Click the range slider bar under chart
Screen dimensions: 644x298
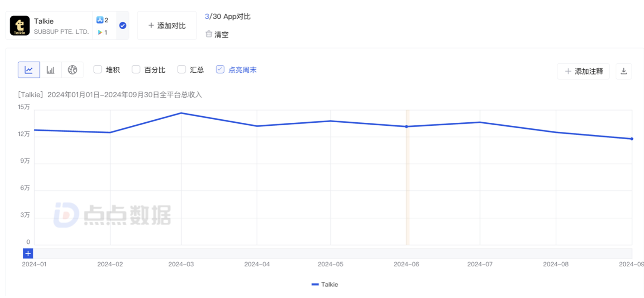(332, 253)
